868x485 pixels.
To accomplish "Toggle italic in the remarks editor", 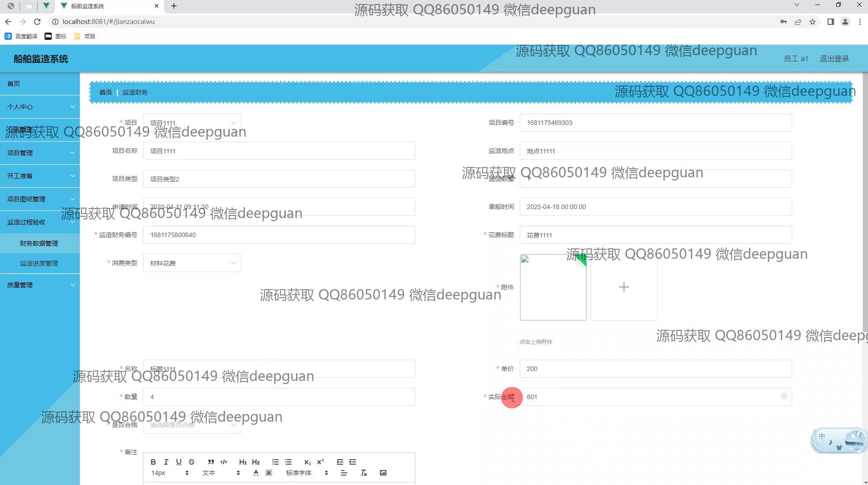I will click(x=166, y=462).
